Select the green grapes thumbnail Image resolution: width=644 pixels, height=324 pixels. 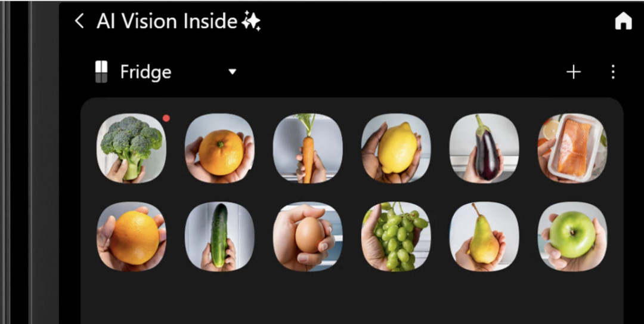[396, 236]
